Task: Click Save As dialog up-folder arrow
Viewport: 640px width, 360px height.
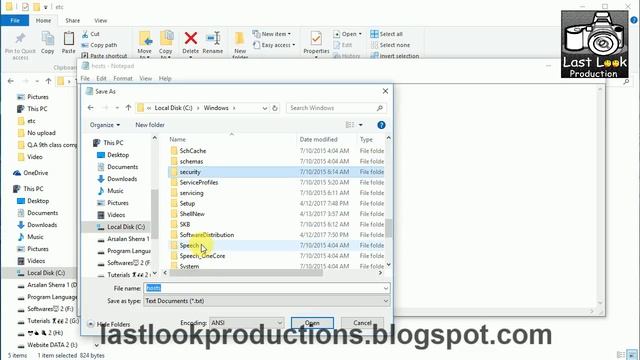Action: pos(129,108)
